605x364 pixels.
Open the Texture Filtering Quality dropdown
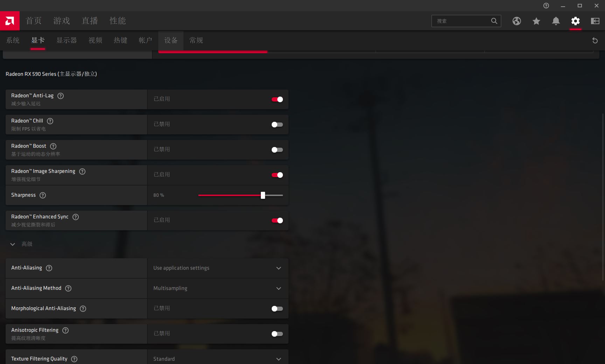[x=218, y=357]
